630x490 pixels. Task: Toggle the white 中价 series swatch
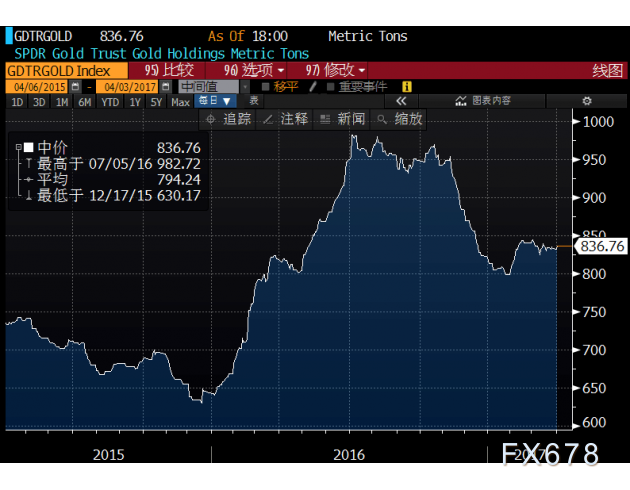pyautogui.click(x=29, y=148)
